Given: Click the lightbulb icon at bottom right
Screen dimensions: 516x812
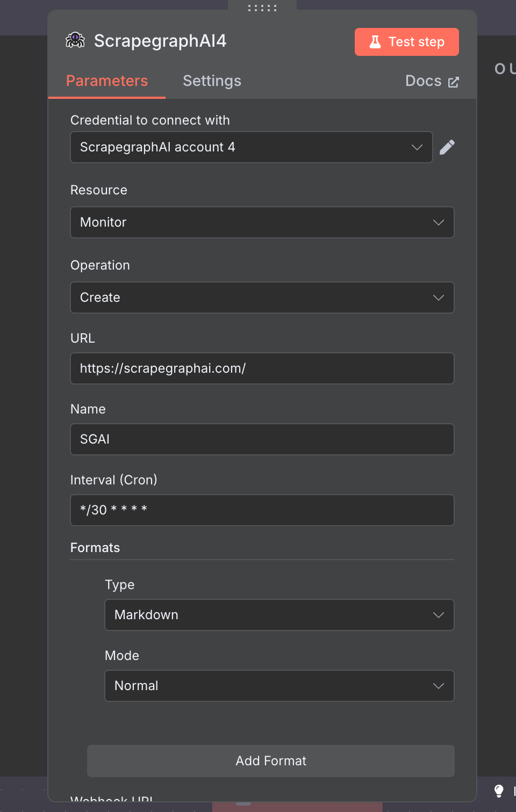Looking at the screenshot, I should [x=499, y=791].
